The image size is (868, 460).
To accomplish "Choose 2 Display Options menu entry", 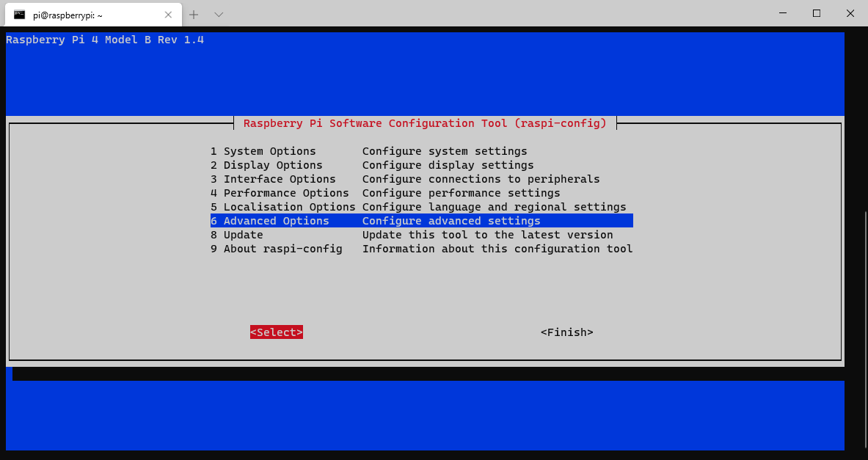I will click(421, 165).
